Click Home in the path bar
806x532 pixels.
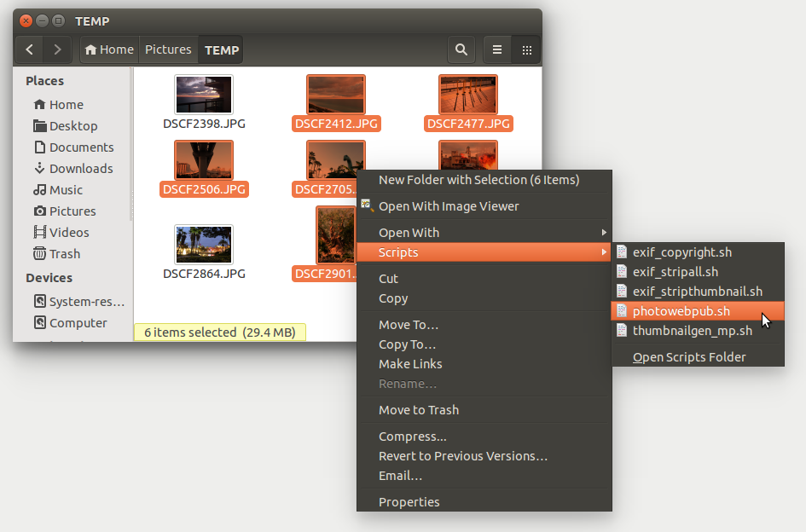pos(109,49)
